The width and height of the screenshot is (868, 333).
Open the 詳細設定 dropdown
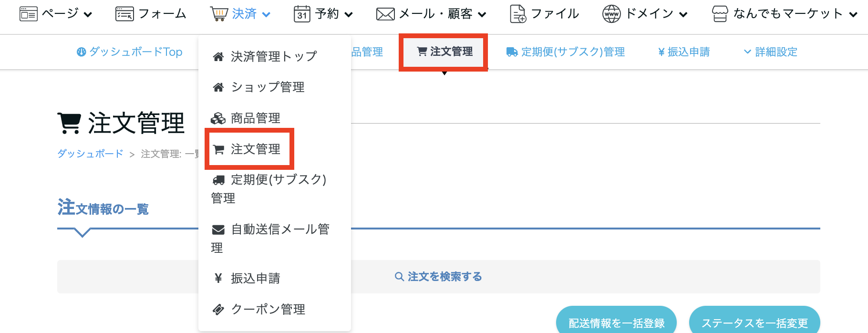(771, 52)
